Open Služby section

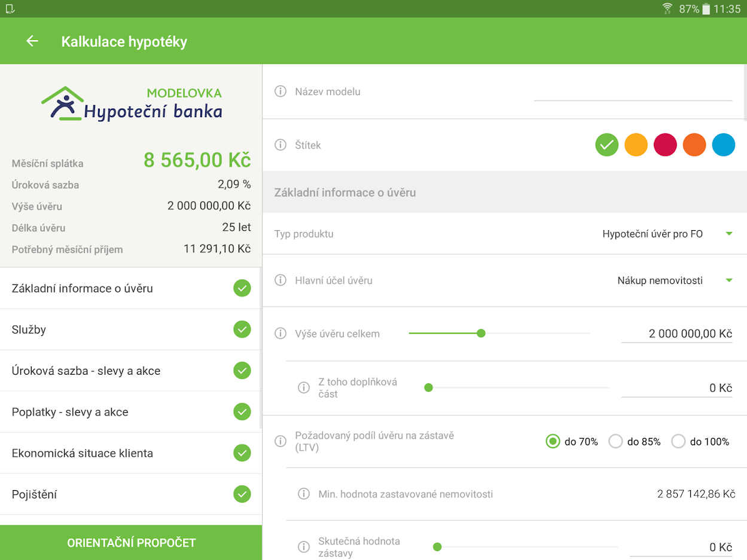pyautogui.click(x=131, y=329)
